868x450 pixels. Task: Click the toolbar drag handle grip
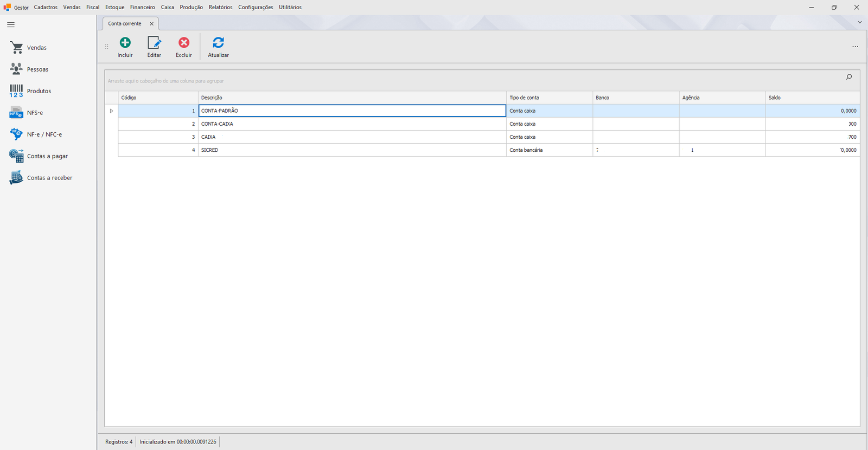(x=106, y=47)
